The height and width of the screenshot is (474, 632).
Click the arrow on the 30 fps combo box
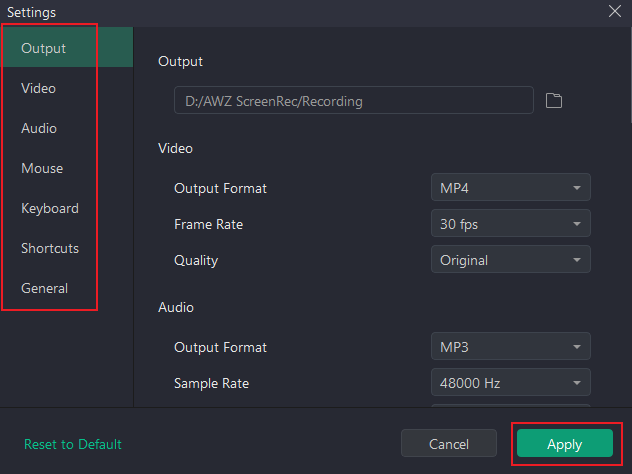pyautogui.click(x=577, y=224)
